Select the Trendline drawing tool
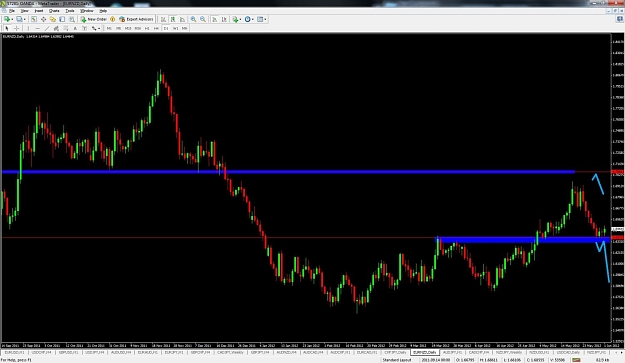The width and height of the screenshot is (625, 363). click(47, 28)
